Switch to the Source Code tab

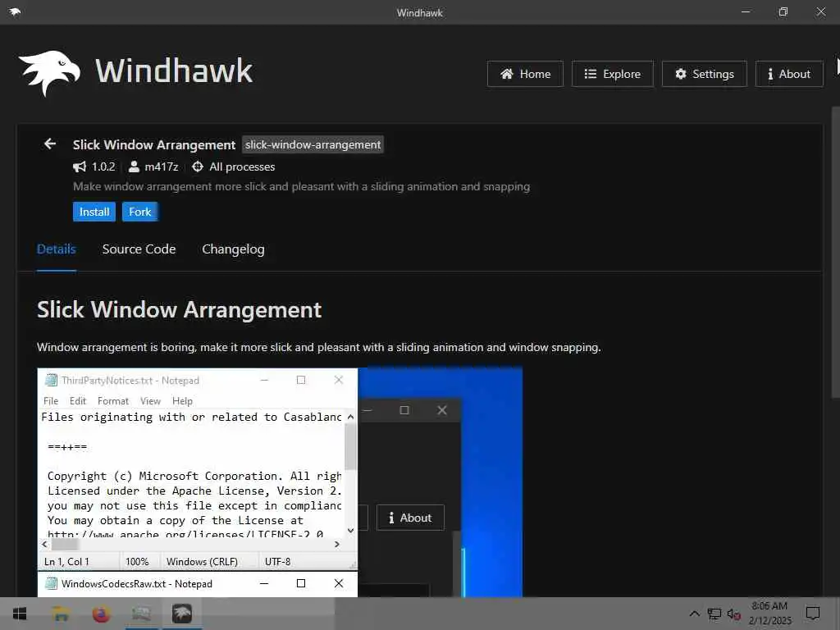click(x=139, y=249)
